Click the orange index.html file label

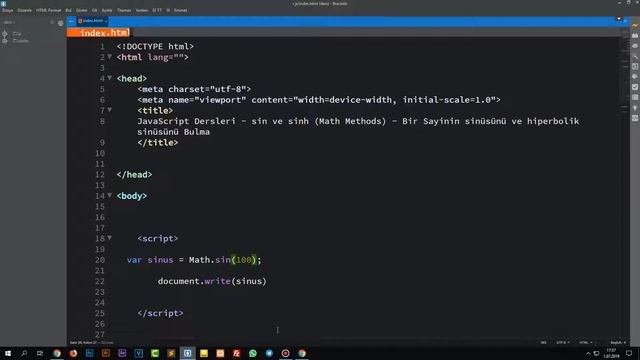(99, 33)
